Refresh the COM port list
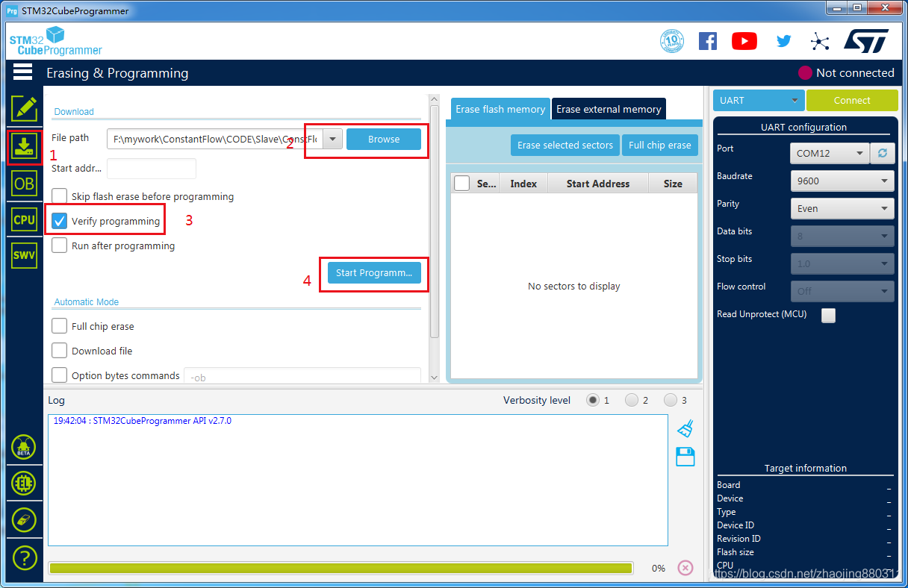Image resolution: width=908 pixels, height=588 pixels. pos(882,153)
